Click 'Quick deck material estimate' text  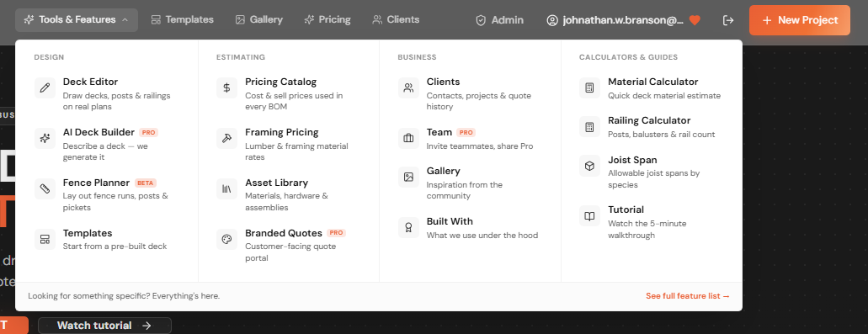(664, 96)
